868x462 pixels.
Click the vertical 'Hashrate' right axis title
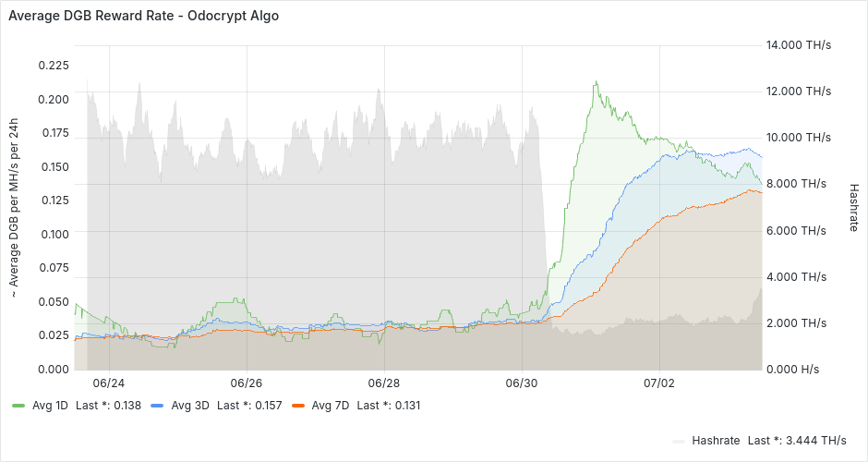pos(853,208)
